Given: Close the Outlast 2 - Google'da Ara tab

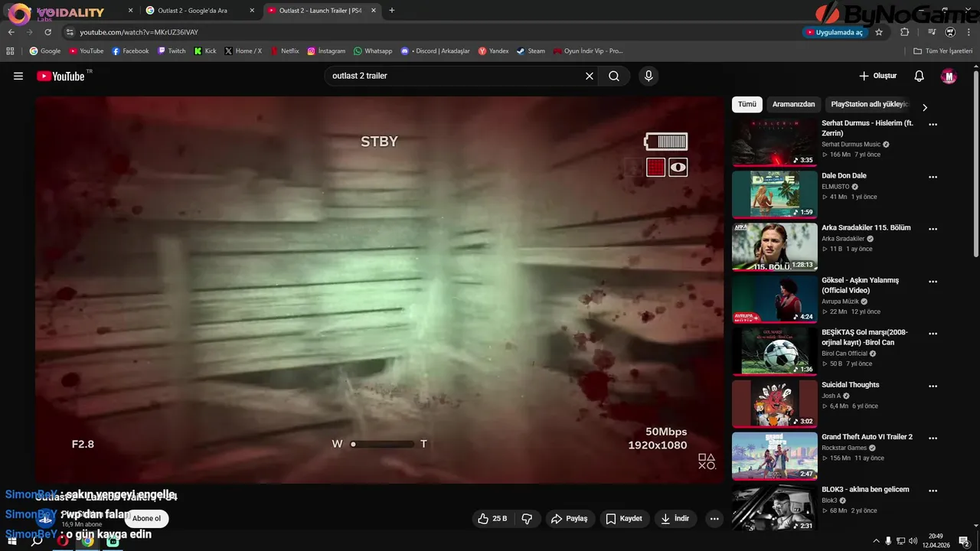Looking at the screenshot, I should pos(252,11).
